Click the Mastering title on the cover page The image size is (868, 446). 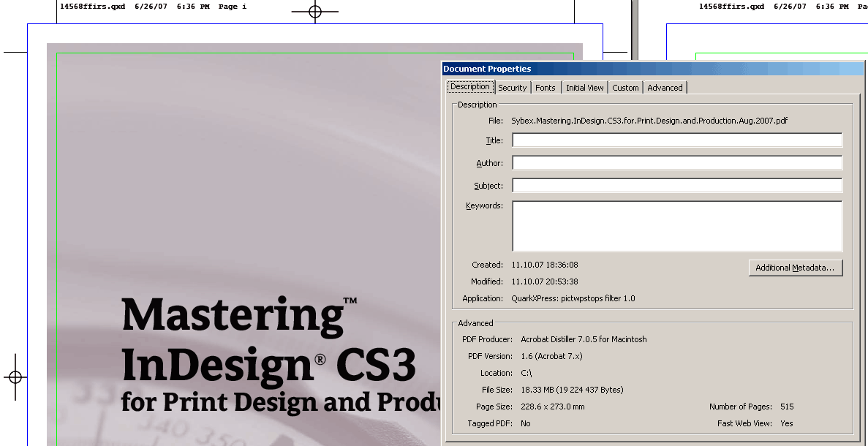coord(239,316)
